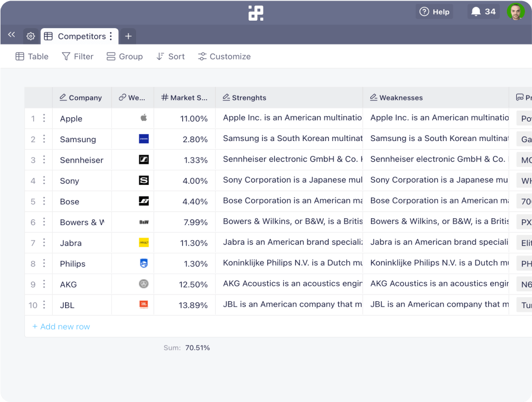Image resolution: width=532 pixels, height=402 pixels.
Task: Open Sennheiser row options menu
Action: (44, 159)
